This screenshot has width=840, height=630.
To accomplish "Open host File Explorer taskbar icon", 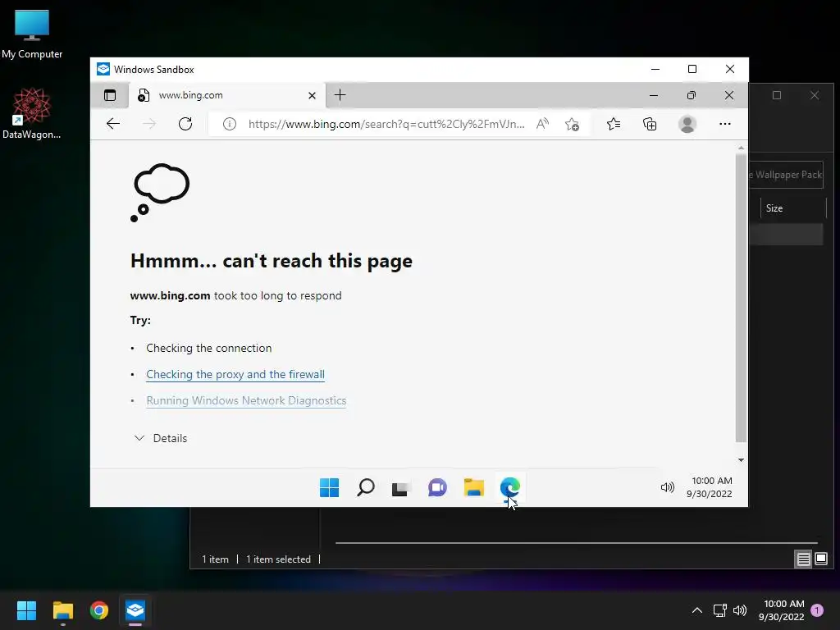I will (62, 610).
